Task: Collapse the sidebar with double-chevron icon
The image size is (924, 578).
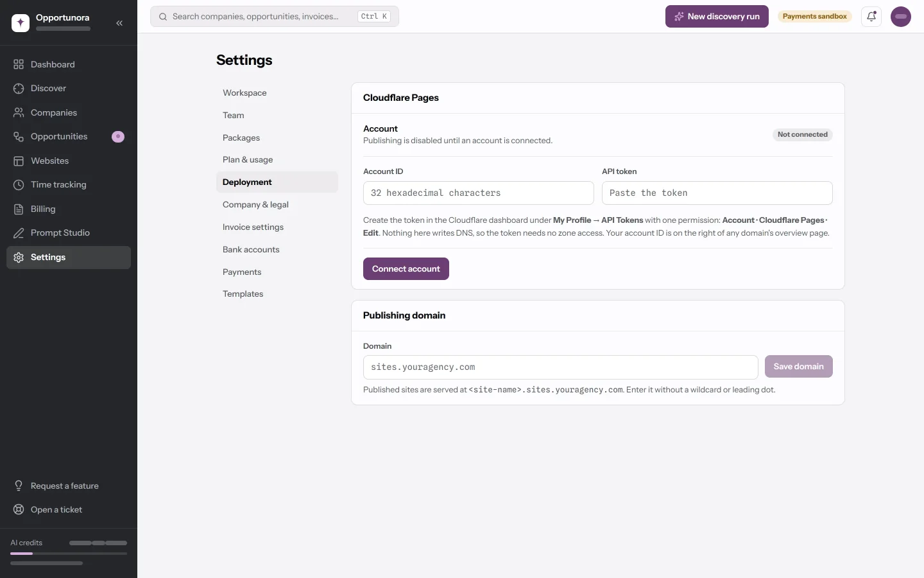Action: [119, 23]
